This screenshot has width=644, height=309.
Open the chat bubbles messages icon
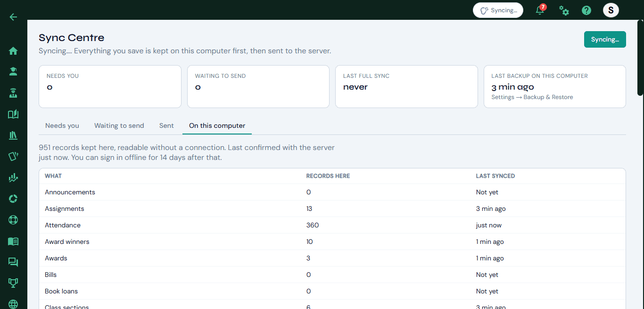13,262
